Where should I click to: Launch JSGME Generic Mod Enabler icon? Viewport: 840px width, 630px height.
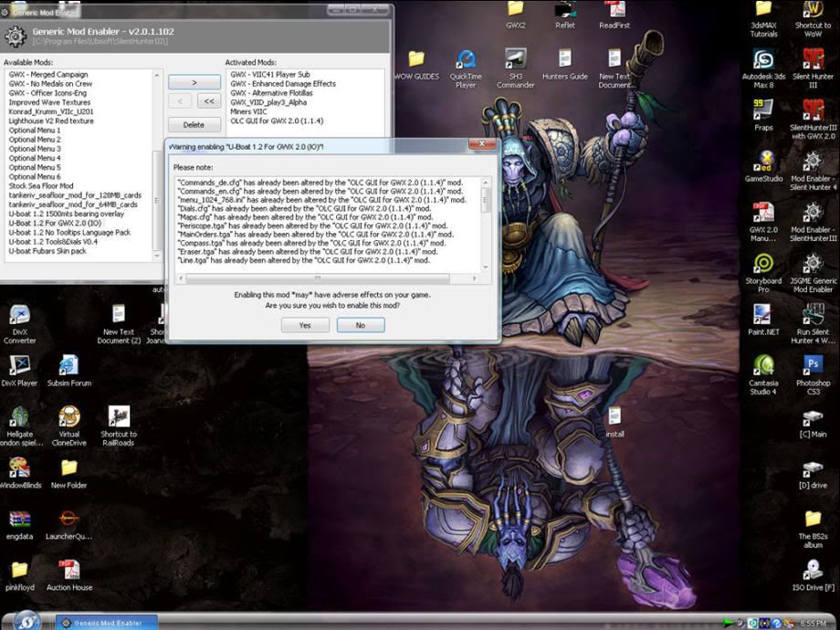(813, 273)
